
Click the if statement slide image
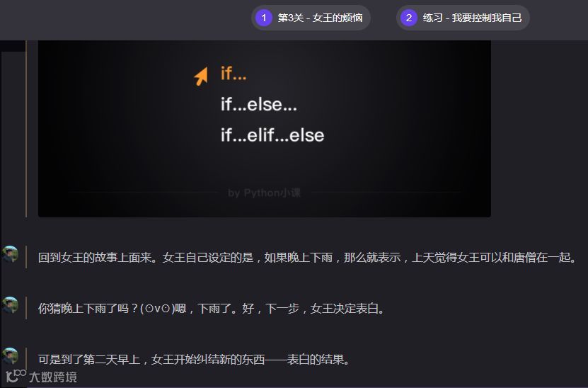(x=265, y=129)
